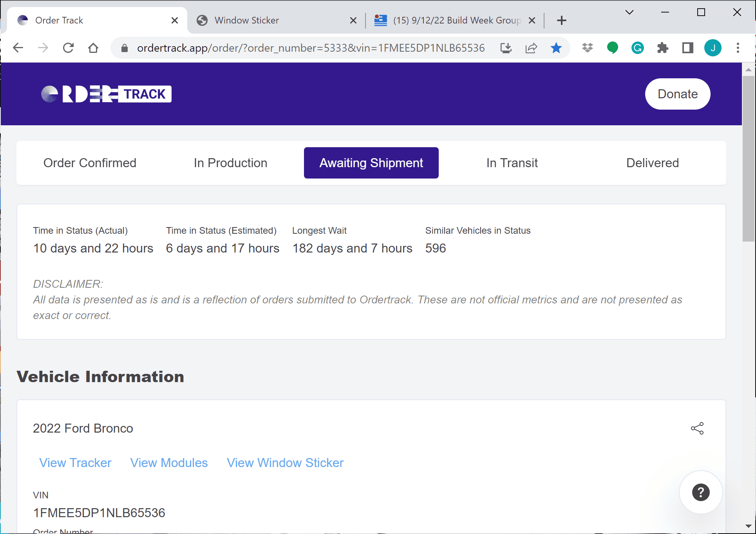The image size is (756, 534).
Task: Expand the tab search dropdown arrow
Action: click(629, 13)
